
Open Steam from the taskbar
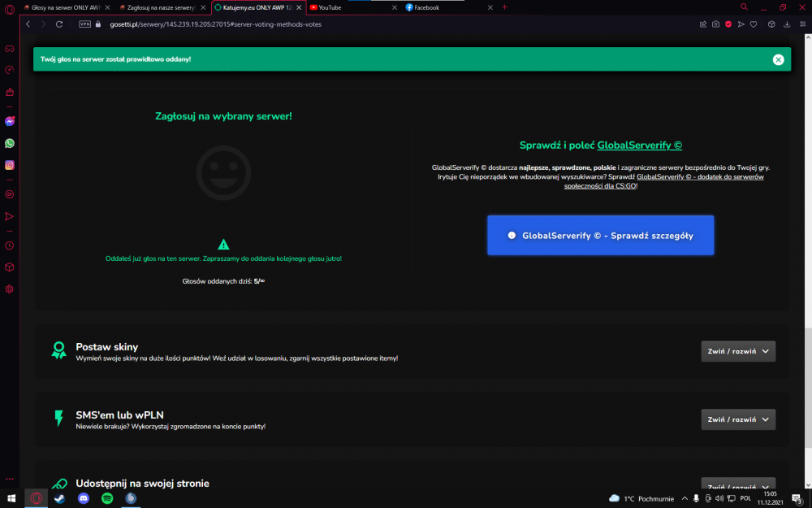59,499
